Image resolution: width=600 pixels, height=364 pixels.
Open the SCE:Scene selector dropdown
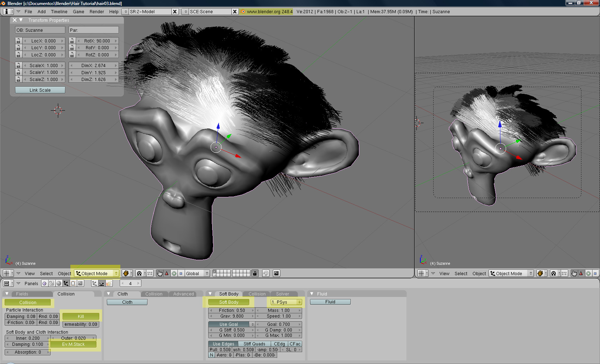click(185, 12)
